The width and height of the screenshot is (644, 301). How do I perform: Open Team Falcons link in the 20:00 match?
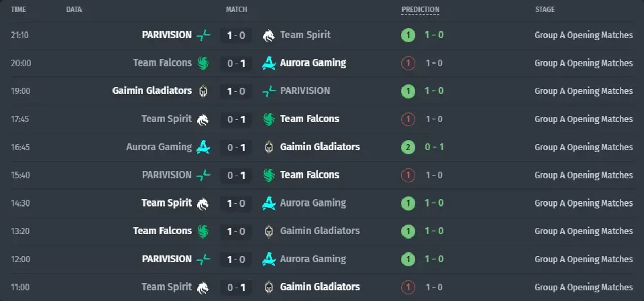(x=163, y=62)
